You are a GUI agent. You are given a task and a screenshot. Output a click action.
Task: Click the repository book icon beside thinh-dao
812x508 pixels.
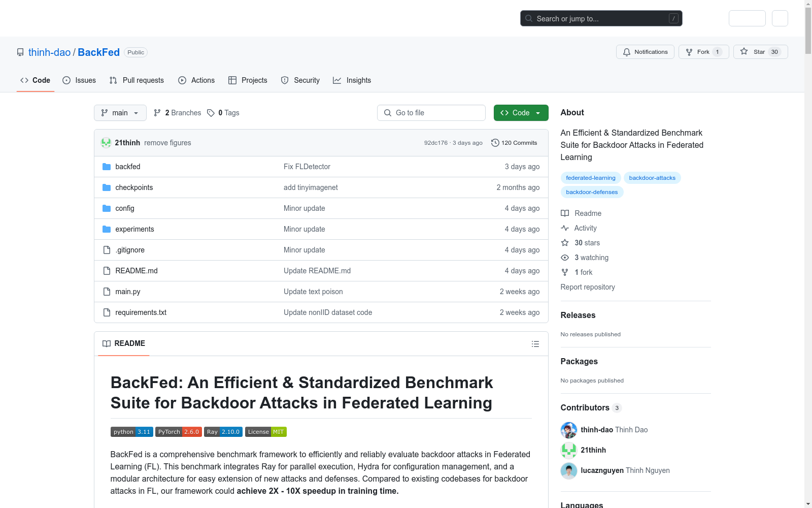(20, 52)
